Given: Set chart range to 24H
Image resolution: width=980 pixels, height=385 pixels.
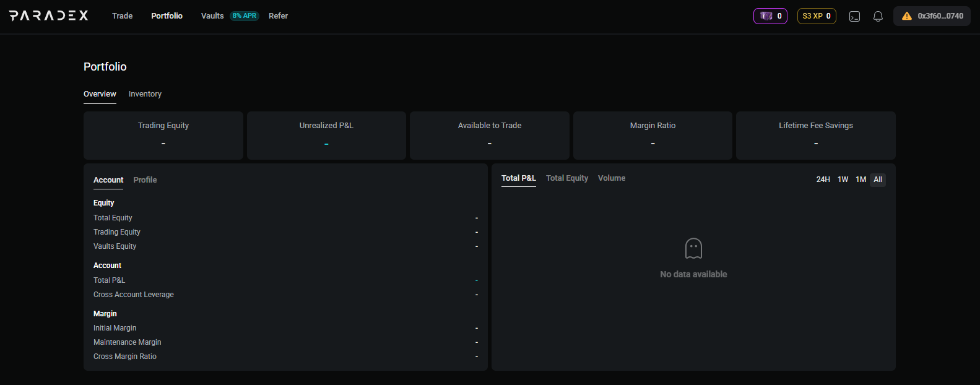Looking at the screenshot, I should [823, 180].
